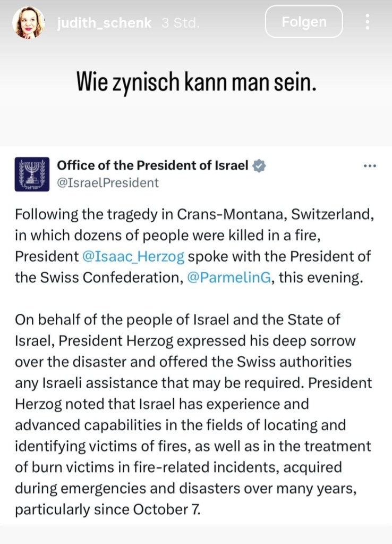Tap the @IsraelPresident handle
This screenshot has width=392, height=544.
pyautogui.click(x=108, y=183)
